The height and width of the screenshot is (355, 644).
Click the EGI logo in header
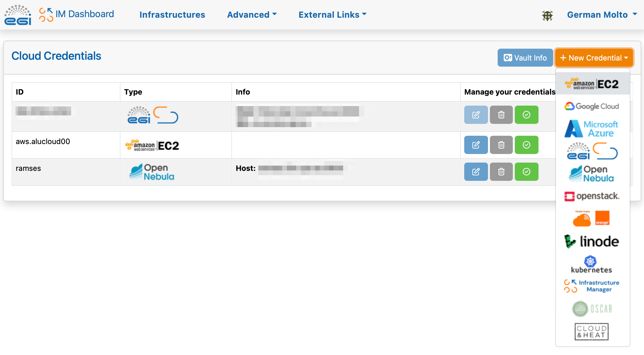[18, 15]
